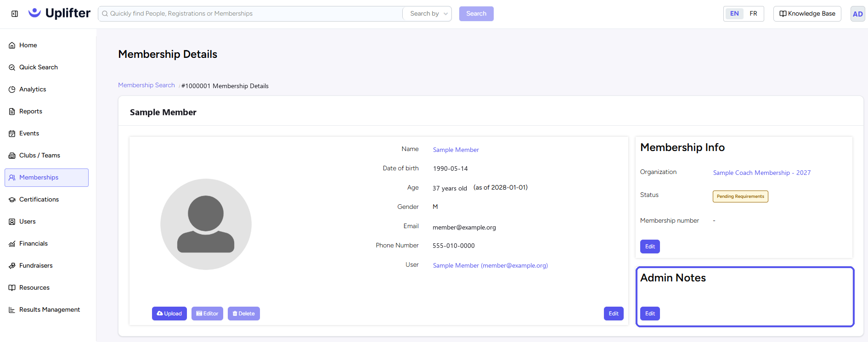Open the Sample Member name link
The height and width of the screenshot is (342, 868).
(456, 150)
